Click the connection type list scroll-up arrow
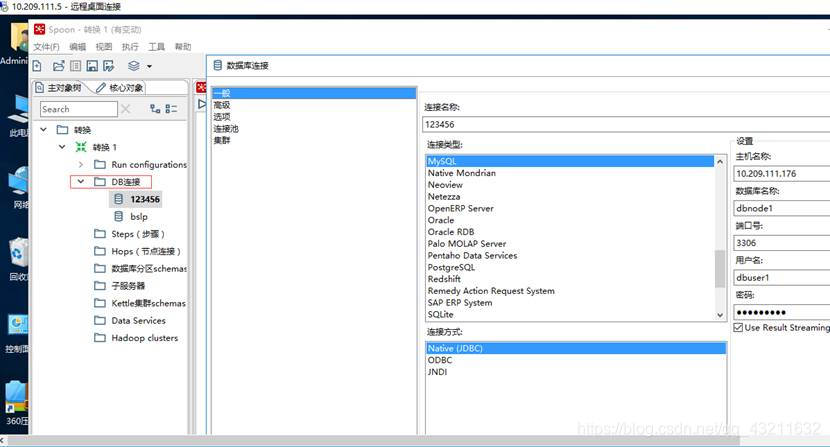 (719, 162)
